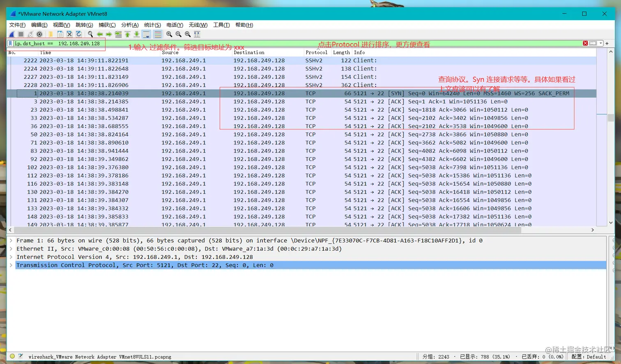Open the 视图(V) menu
This screenshot has width=621, height=364.
pyautogui.click(x=62, y=25)
